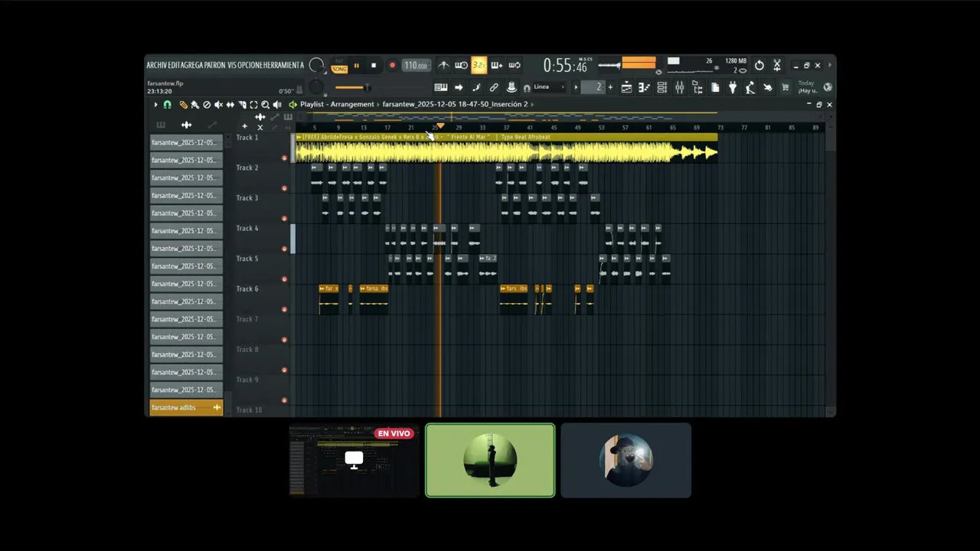Open the Inserción 2 clip breadcrumb arrow

pos(532,104)
